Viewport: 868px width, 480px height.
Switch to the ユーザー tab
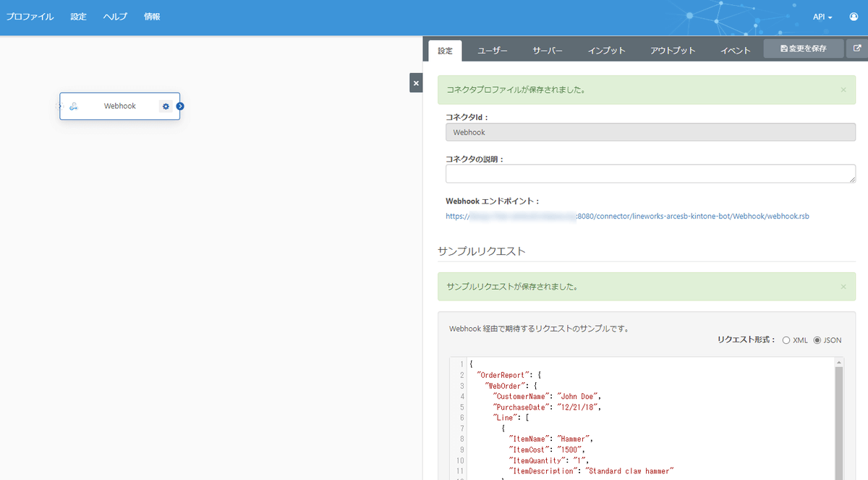493,51
